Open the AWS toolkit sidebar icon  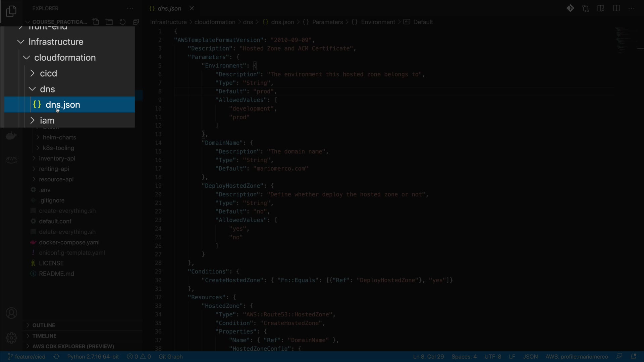(x=11, y=159)
